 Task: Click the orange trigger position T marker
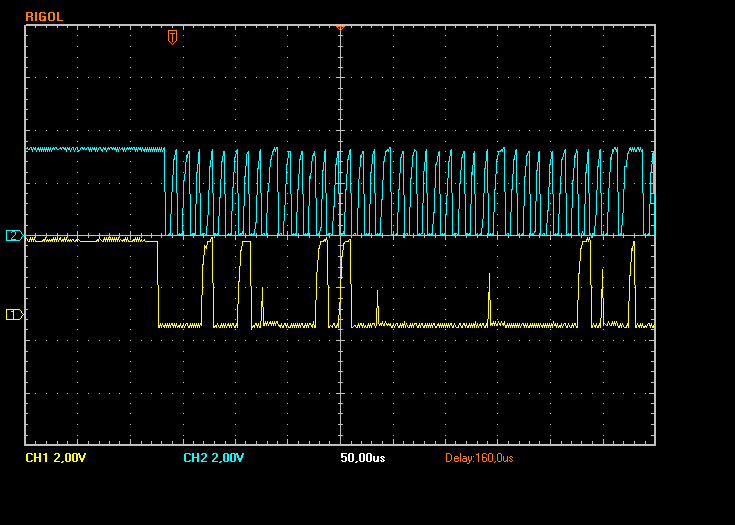(172, 37)
